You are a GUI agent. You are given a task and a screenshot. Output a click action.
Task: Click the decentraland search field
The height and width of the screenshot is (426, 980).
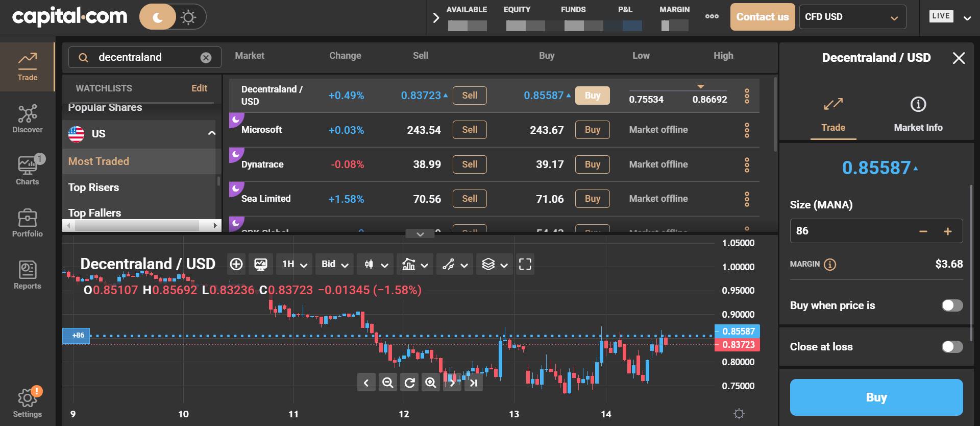tap(145, 57)
